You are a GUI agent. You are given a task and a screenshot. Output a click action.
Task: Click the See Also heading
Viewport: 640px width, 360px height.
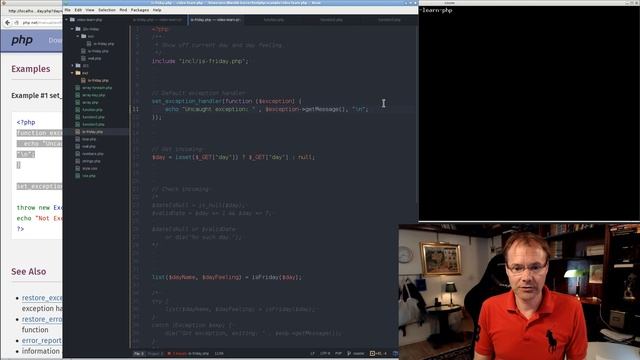[29, 271]
